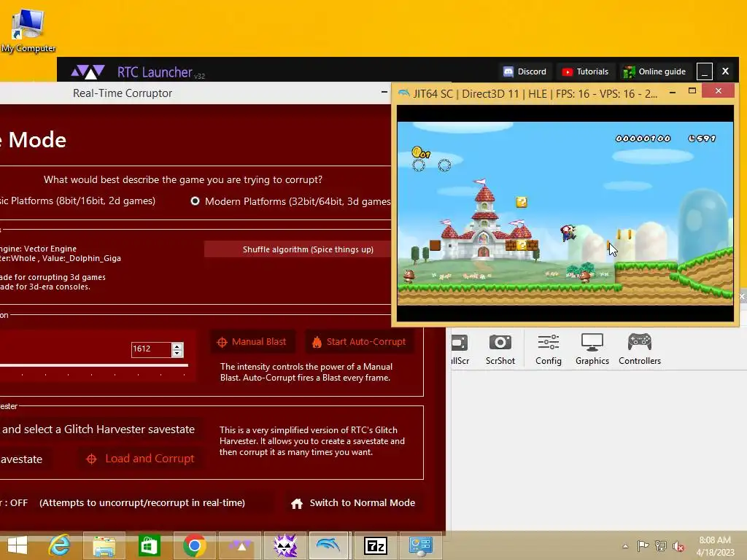Click the house icon for Normal Mode
747x560 pixels.
(297, 504)
